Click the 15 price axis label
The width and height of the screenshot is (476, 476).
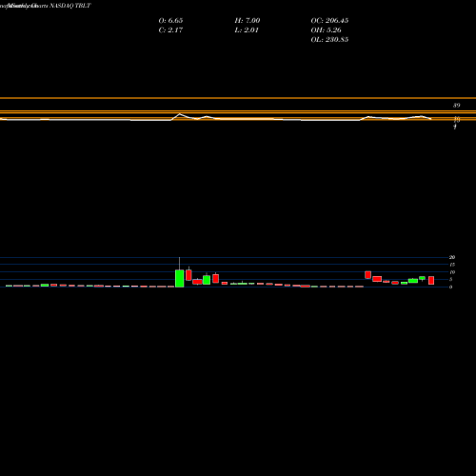pyautogui.click(x=452, y=265)
